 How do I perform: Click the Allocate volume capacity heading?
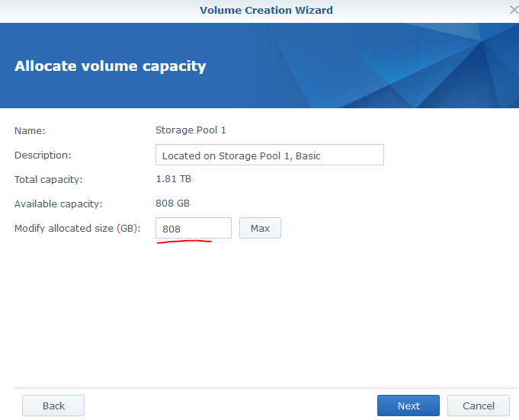point(111,66)
